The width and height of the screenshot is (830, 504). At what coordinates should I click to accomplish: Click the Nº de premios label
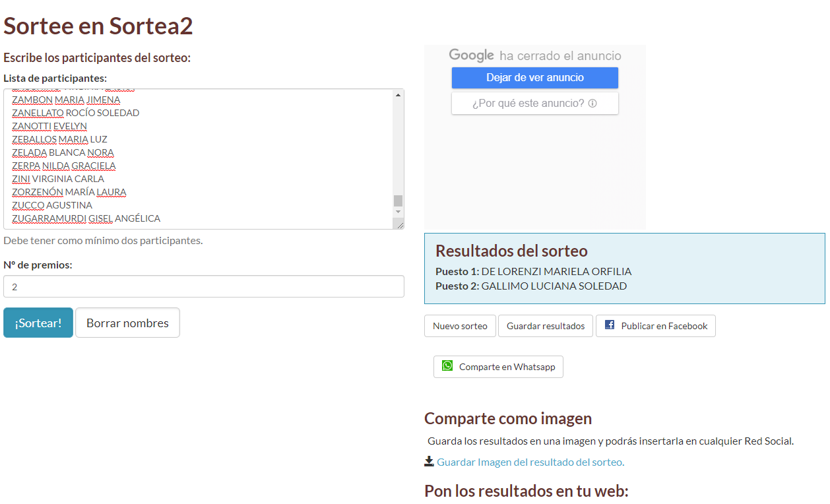(38, 265)
